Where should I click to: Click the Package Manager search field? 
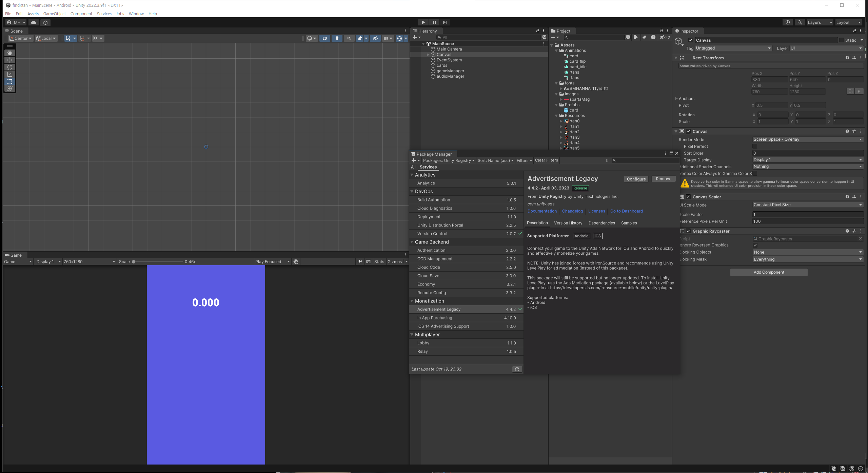[646, 160]
